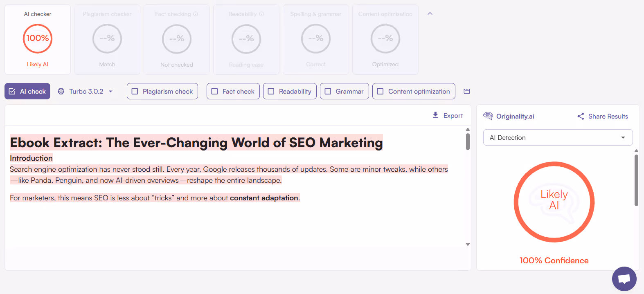The height and width of the screenshot is (294, 644).
Task: Enable the Content optimization checkbox
Action: pyautogui.click(x=380, y=91)
